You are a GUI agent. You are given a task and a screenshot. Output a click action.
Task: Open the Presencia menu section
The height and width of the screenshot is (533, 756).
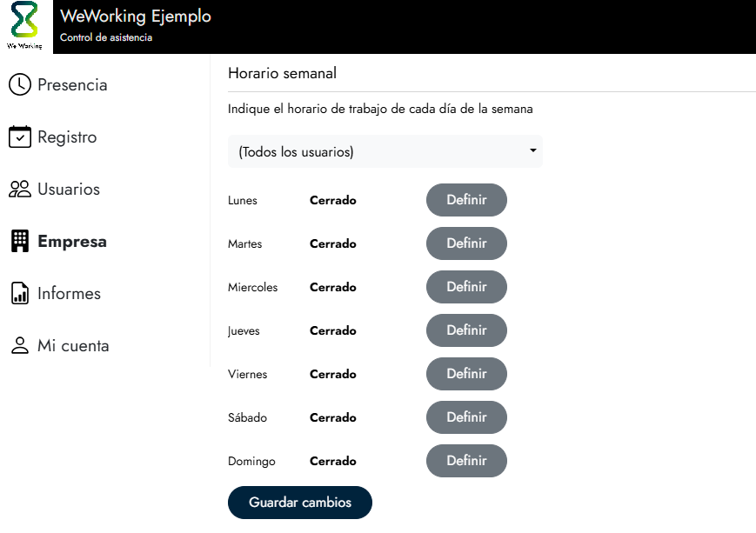point(72,85)
